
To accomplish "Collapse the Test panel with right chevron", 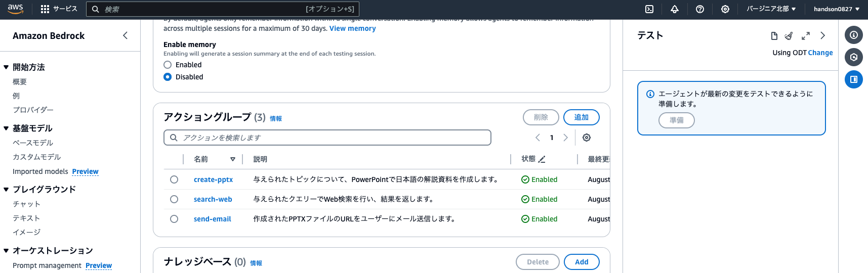I will coord(822,35).
